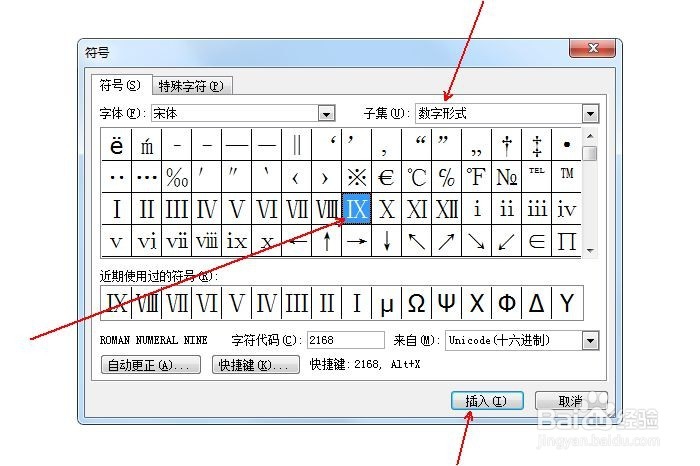700x466 pixels.
Task: Pick the product ∏ symbol
Action: pyautogui.click(x=567, y=241)
